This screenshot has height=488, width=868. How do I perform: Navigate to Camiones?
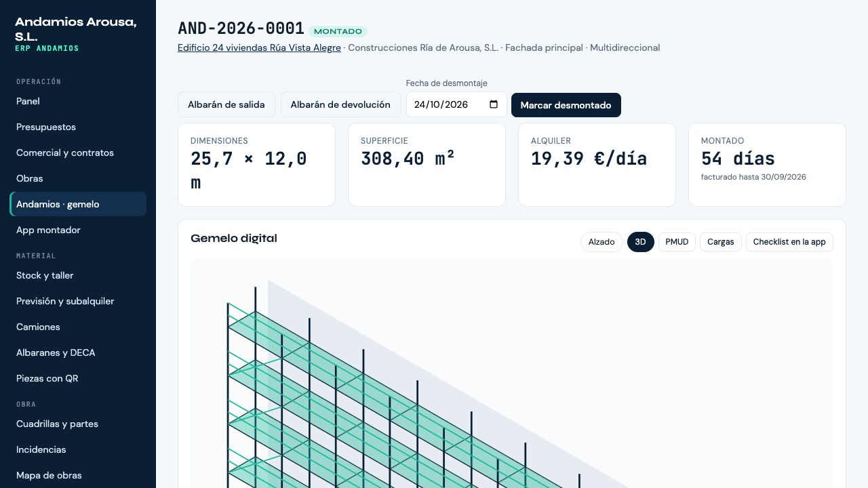[78, 327]
